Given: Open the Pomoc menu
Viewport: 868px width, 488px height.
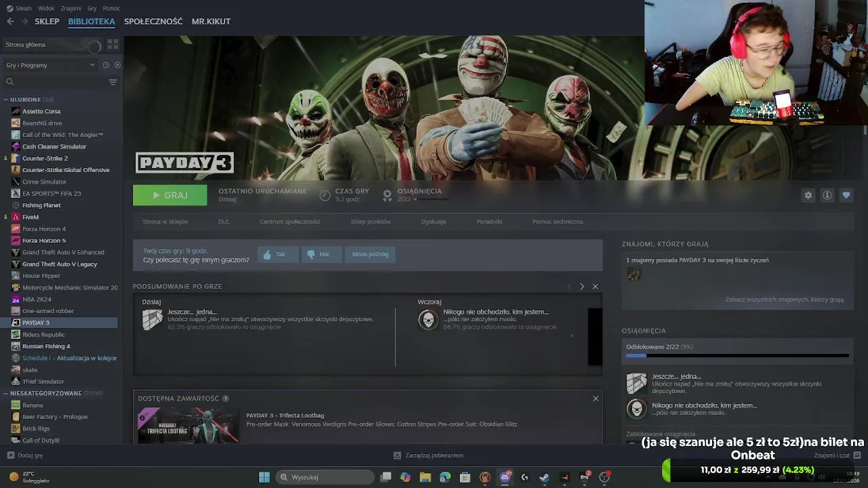Looking at the screenshot, I should point(111,8).
